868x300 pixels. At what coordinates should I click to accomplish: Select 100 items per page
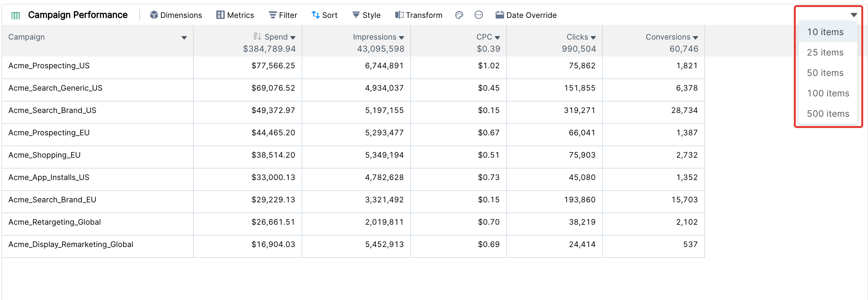coord(827,93)
